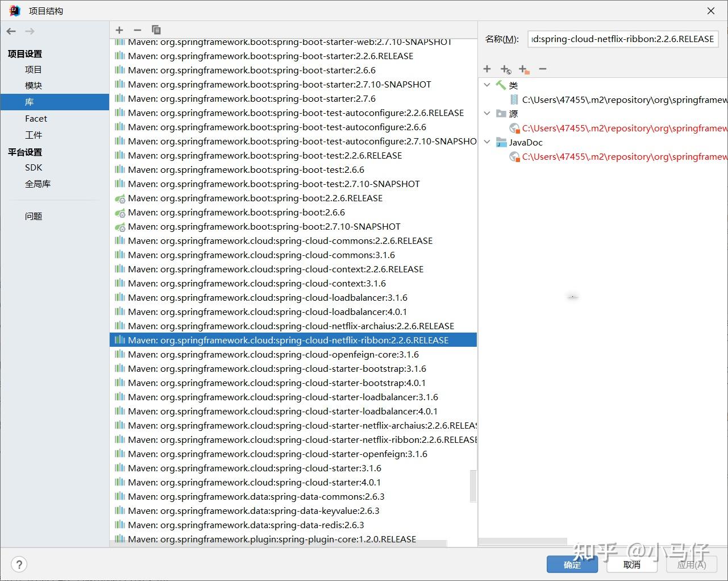The width and height of the screenshot is (728, 581).
Task: Click the copy library icon in the list toolbar
Action: pyautogui.click(x=156, y=30)
